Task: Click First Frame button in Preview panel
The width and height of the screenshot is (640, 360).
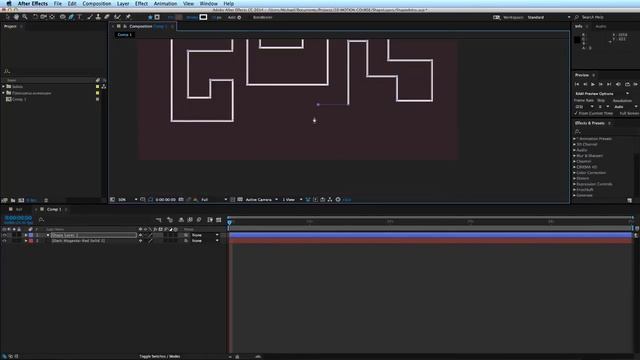Action: click(577, 84)
